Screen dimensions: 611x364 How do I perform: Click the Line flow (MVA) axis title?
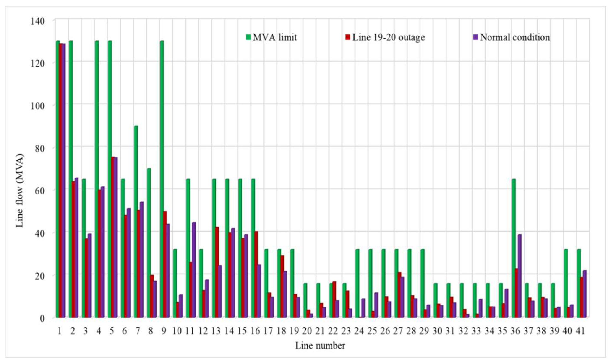tap(20, 191)
